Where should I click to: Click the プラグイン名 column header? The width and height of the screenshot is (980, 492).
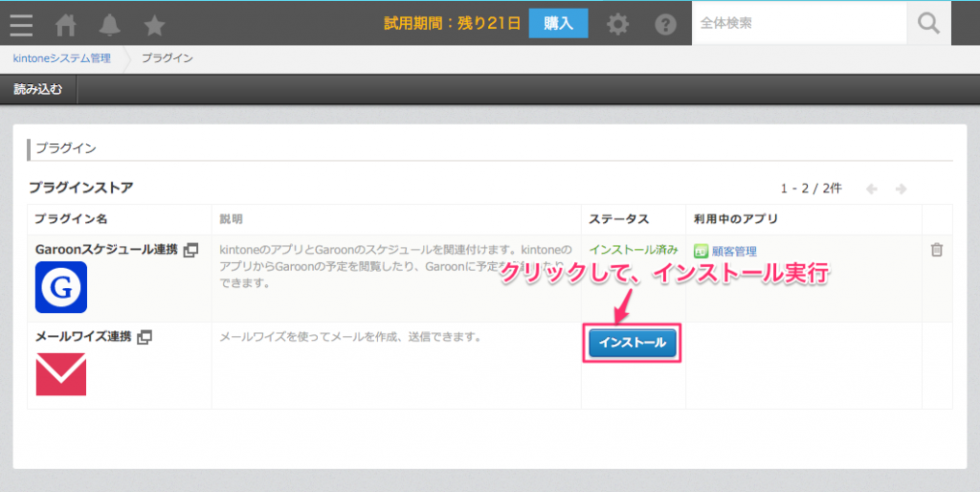coord(71,219)
